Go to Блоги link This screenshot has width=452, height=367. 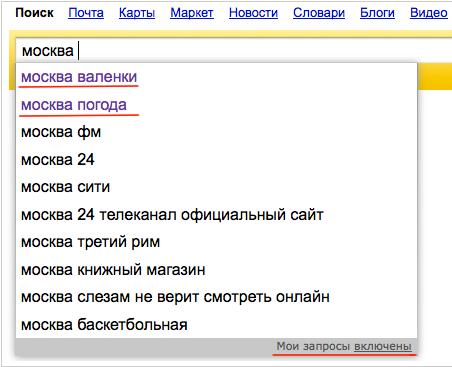tap(377, 13)
